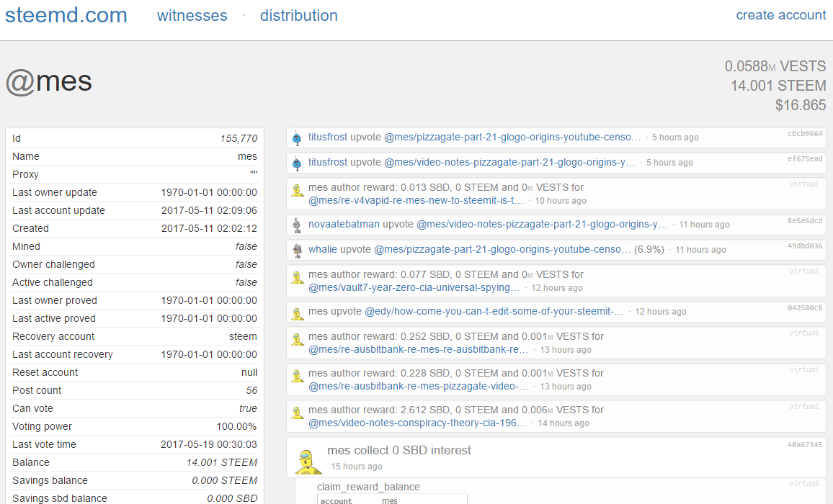
Task: Click transaction hash 49dbd036
Action: 805,246
